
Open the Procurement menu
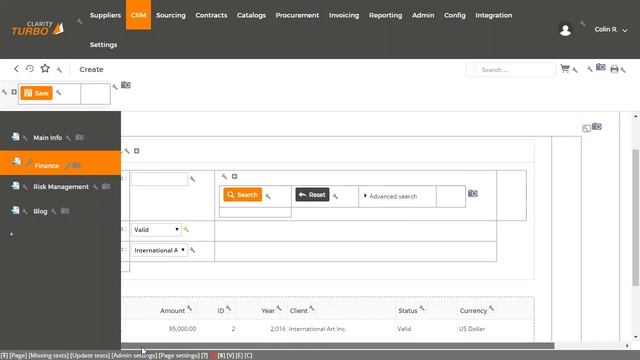coord(297,15)
